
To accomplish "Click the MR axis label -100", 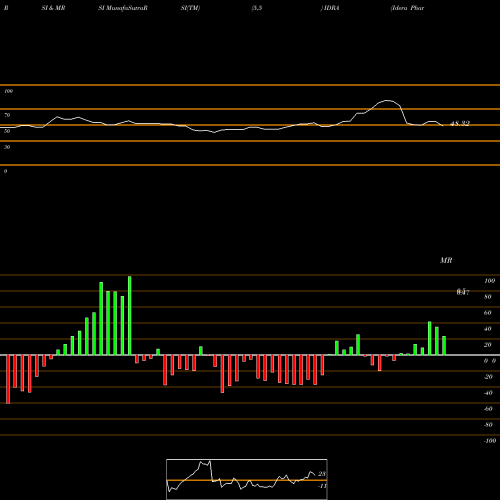I will tap(490, 441).
